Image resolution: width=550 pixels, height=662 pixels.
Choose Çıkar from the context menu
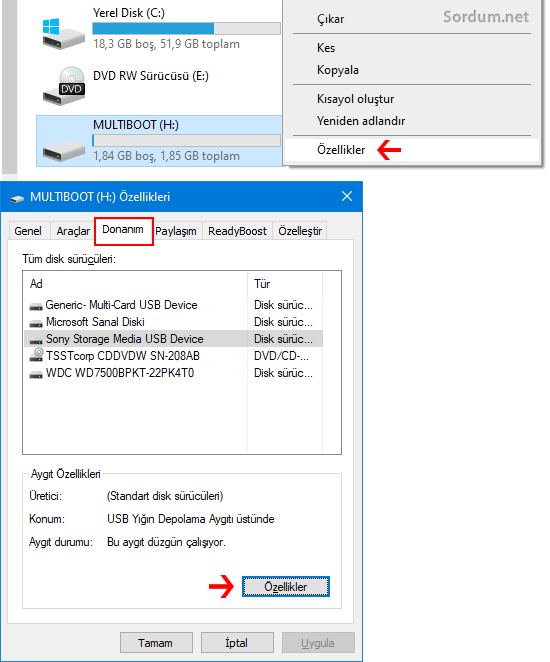pyautogui.click(x=331, y=19)
